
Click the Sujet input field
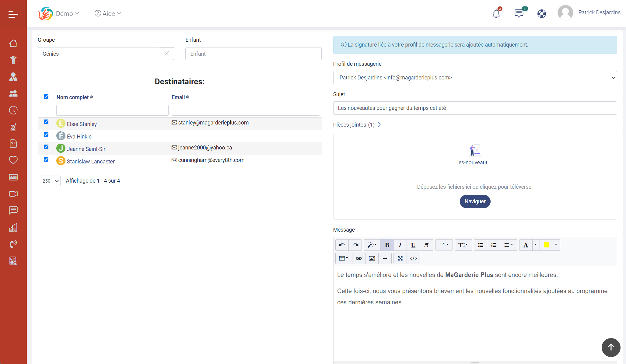point(475,108)
